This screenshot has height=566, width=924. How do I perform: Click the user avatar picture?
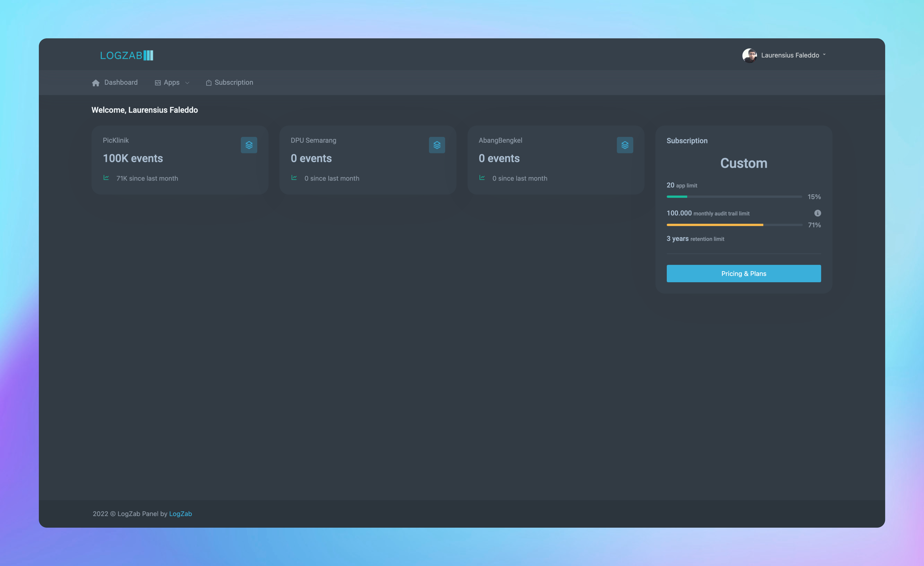coord(749,55)
